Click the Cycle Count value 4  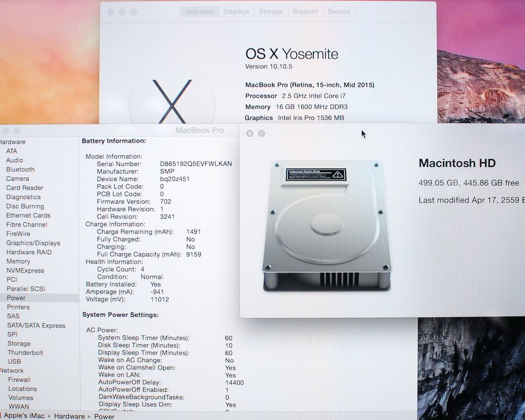click(143, 269)
